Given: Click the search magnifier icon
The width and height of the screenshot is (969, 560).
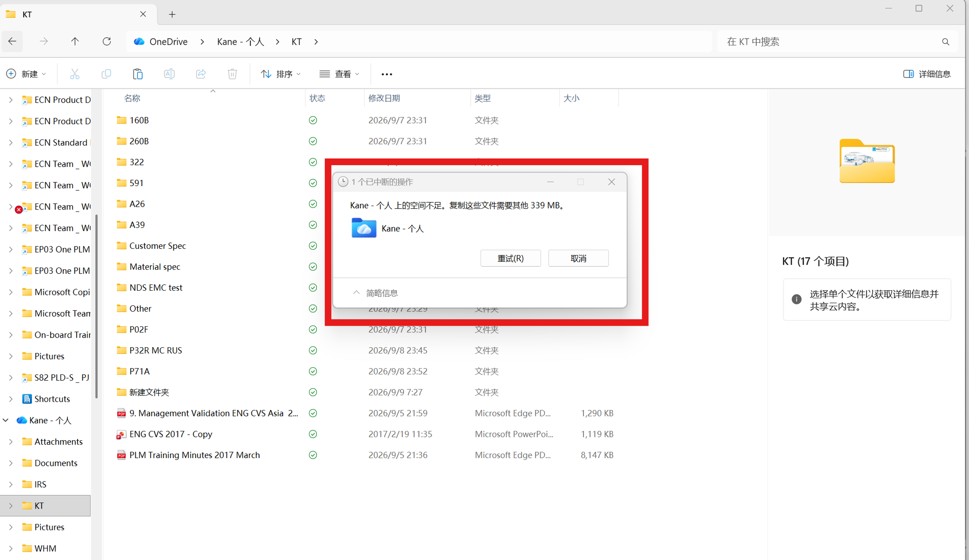Looking at the screenshot, I should coord(946,42).
